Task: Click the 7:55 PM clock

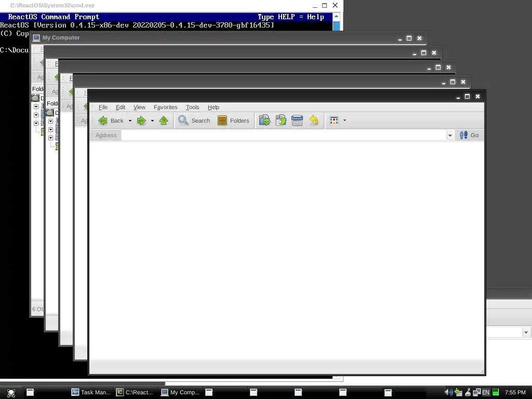Action: point(515,392)
